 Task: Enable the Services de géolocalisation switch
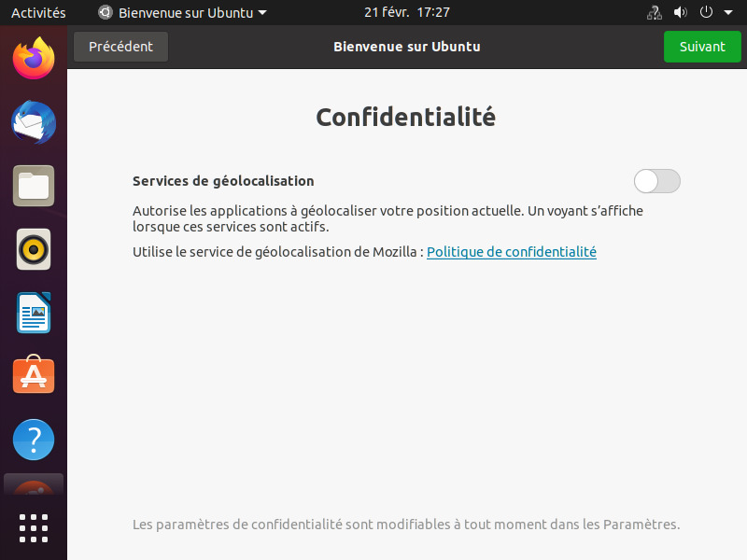pyautogui.click(x=656, y=181)
